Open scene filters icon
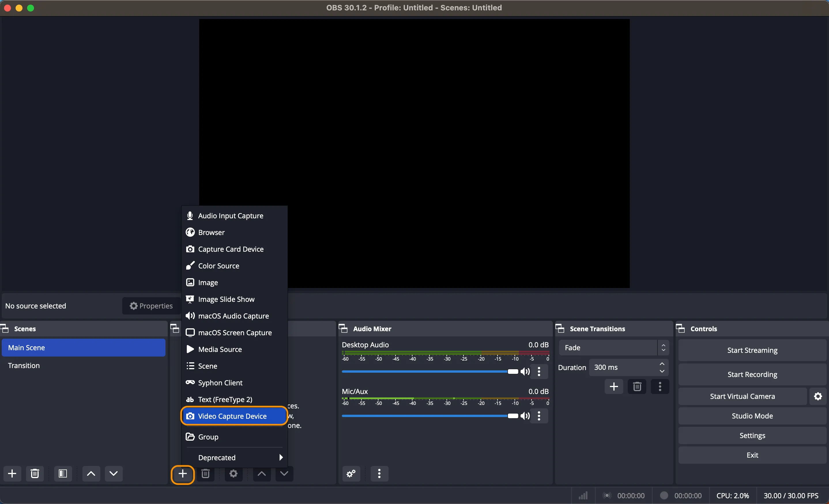The image size is (829, 504). (63, 473)
